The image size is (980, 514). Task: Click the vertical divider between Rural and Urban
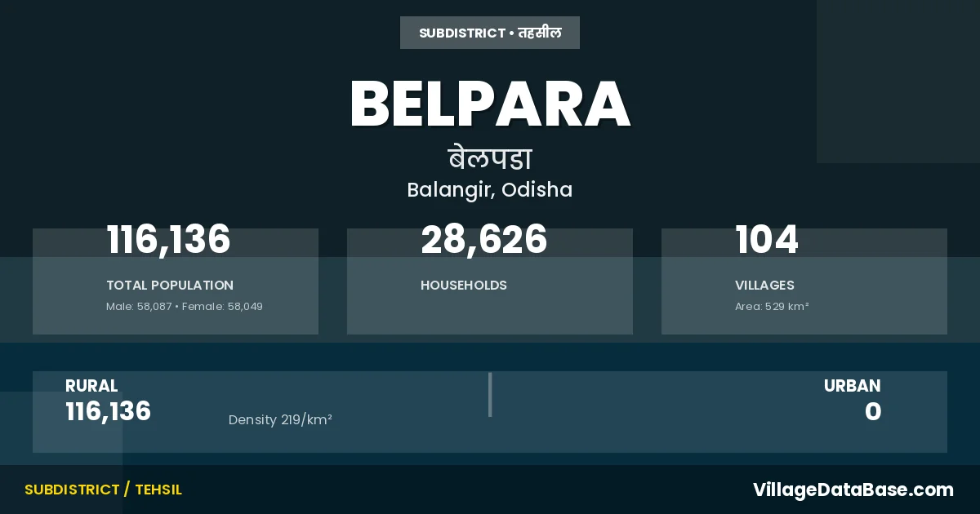(x=490, y=395)
